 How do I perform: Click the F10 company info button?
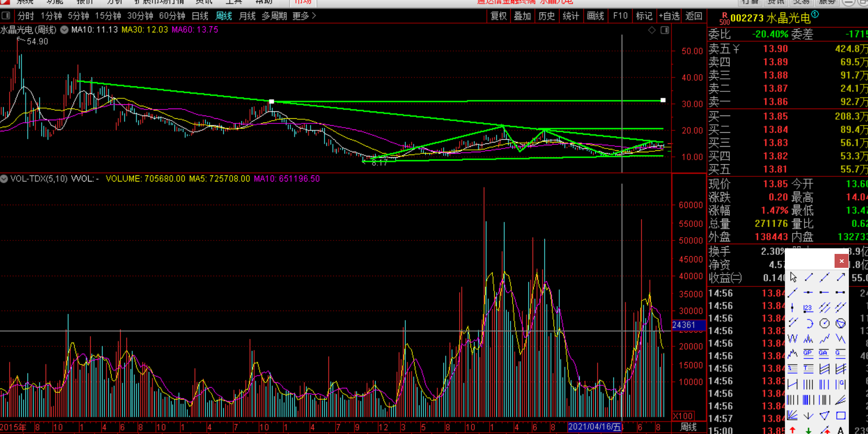[x=620, y=16]
